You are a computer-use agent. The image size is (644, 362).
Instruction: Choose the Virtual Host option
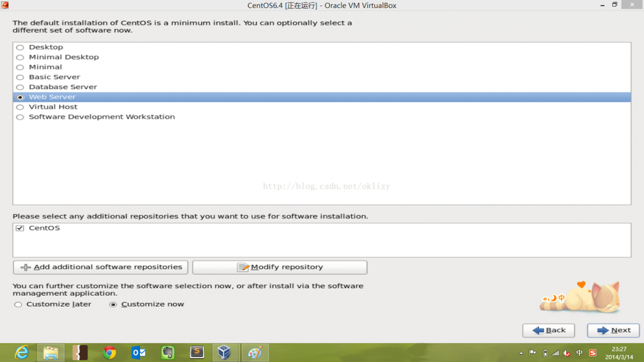tap(20, 107)
